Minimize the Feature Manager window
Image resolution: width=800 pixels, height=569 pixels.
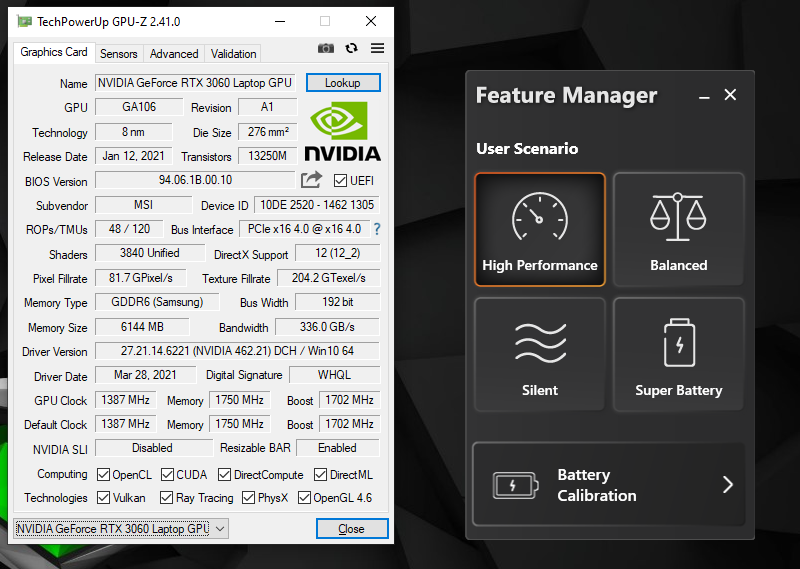point(704,95)
